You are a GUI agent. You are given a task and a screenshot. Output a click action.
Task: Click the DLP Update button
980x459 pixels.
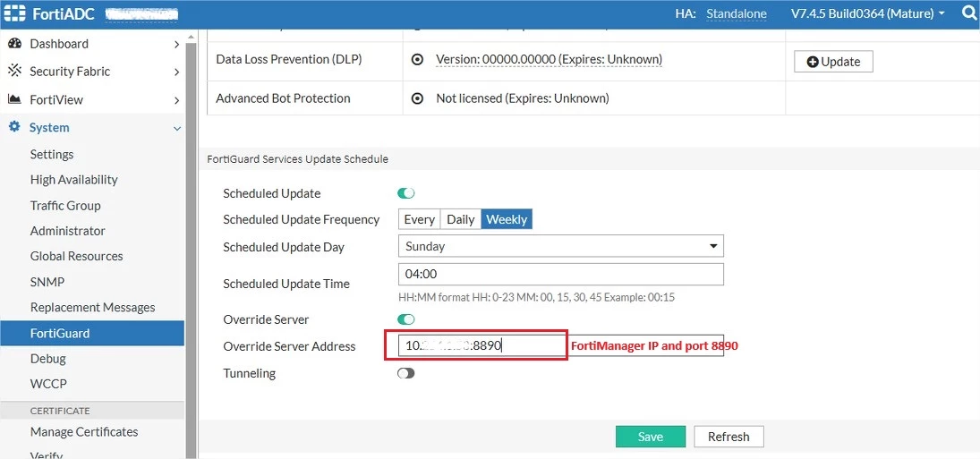point(833,62)
